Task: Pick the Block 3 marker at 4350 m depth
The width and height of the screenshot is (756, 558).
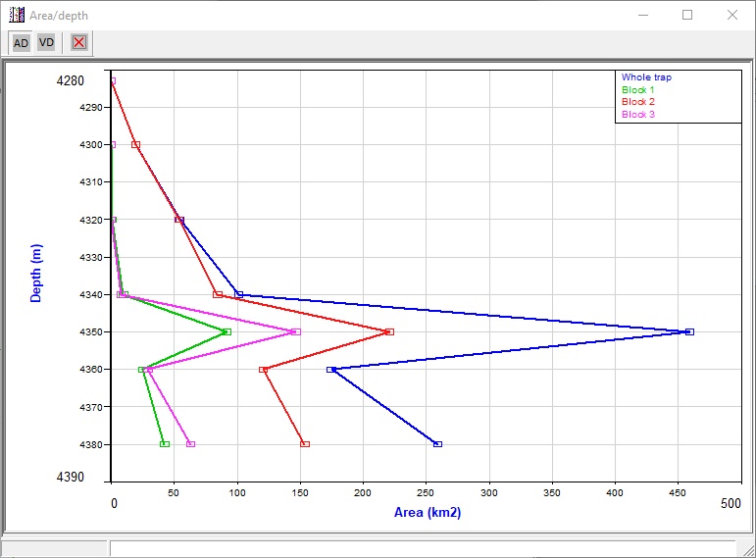Action: coord(296,331)
